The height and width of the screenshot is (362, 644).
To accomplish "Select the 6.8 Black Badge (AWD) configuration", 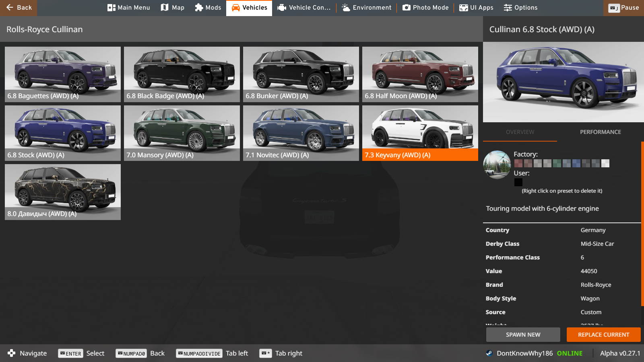I will point(182,74).
